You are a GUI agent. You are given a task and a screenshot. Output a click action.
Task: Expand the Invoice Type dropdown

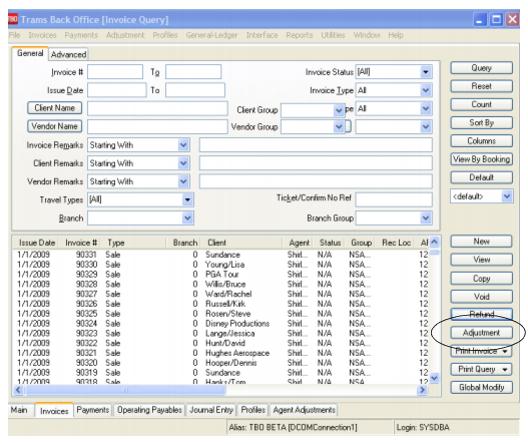426,90
